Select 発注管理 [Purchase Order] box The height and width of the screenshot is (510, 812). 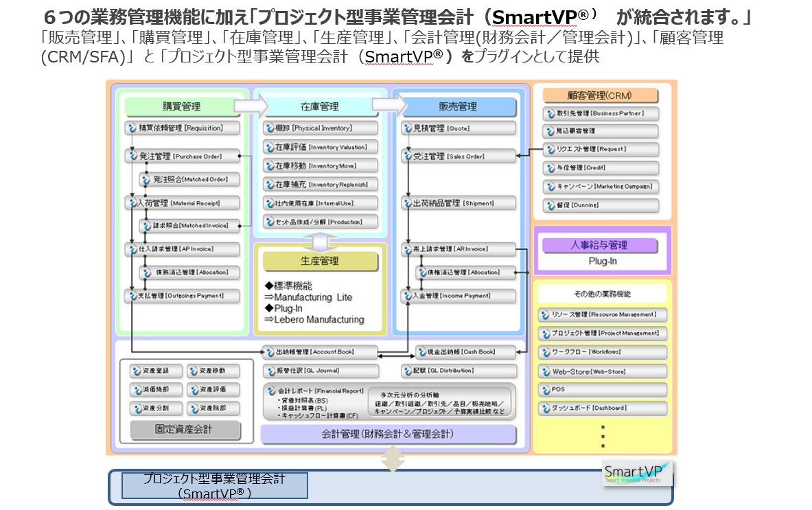click(x=183, y=156)
